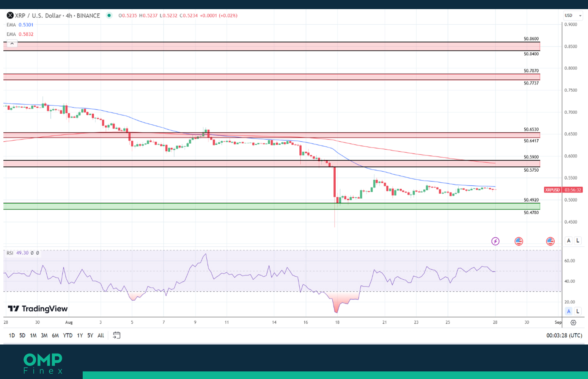Open the go-to-date calendar icon
Image resolution: width=588 pixels, height=379 pixels.
(117, 335)
